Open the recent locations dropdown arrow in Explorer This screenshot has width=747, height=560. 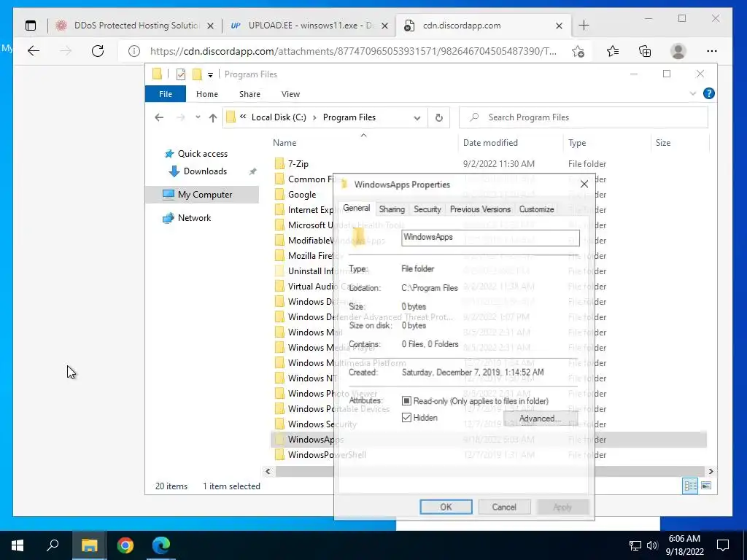[x=198, y=117]
